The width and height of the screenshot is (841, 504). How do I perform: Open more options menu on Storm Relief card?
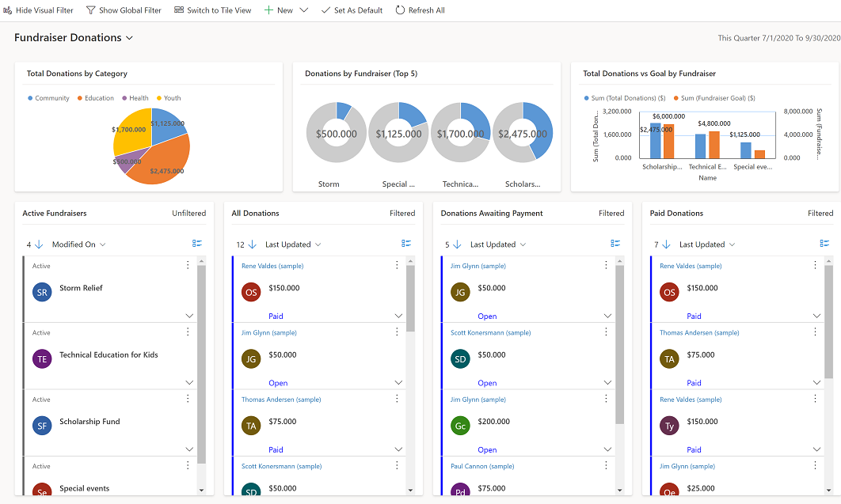coord(187,265)
